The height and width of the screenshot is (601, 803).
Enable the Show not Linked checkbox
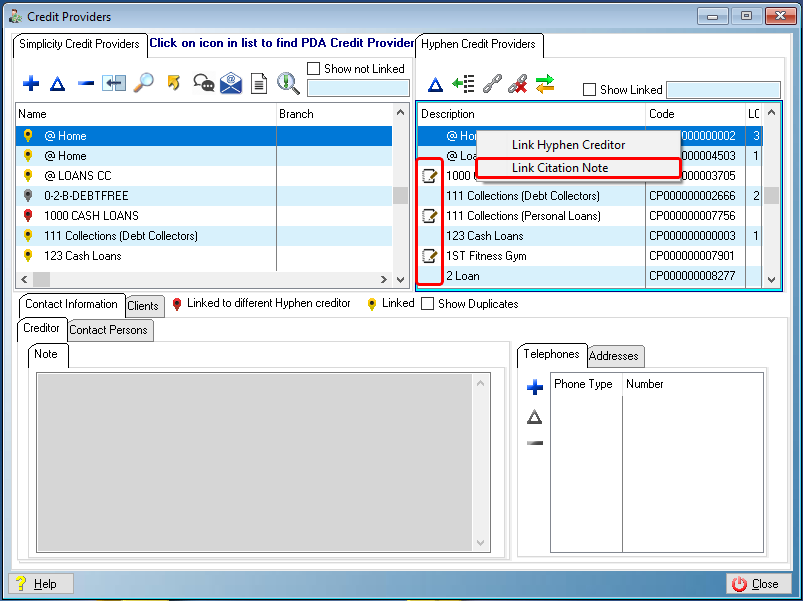[314, 69]
